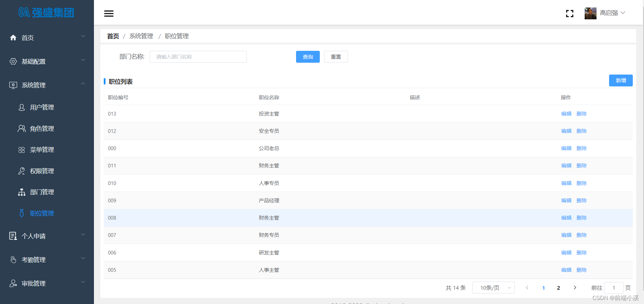Click the 研发主管 cell
Viewport: 644px width, 304px height.
[269, 253]
